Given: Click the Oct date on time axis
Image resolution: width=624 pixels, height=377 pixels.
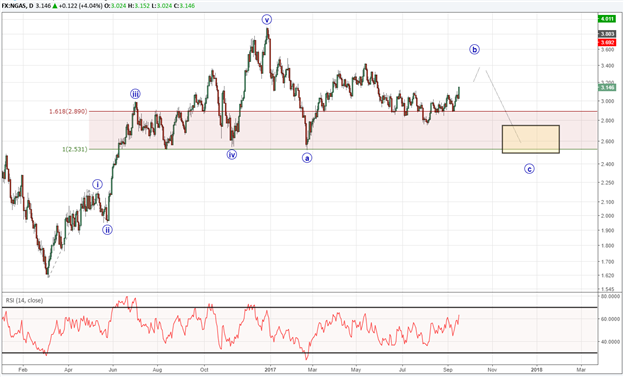Looking at the screenshot, I should click(204, 370).
